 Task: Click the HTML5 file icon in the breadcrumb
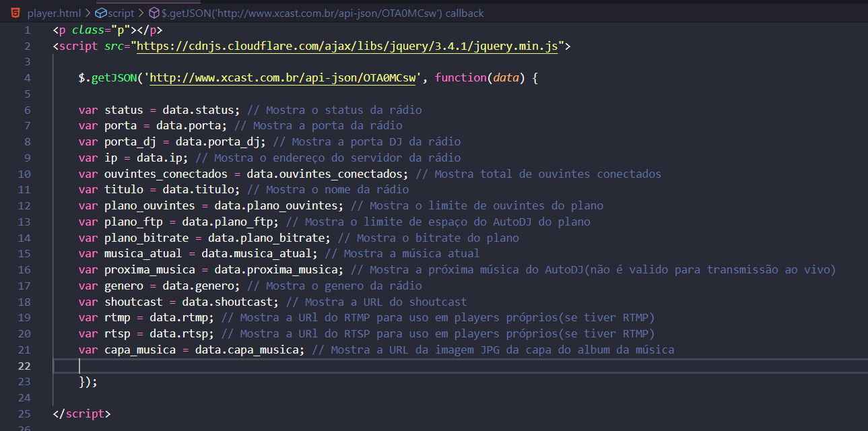[x=15, y=13]
